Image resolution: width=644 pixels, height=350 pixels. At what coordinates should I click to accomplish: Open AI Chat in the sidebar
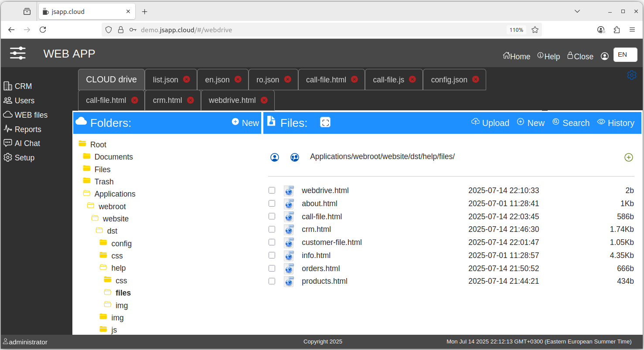[22, 143]
